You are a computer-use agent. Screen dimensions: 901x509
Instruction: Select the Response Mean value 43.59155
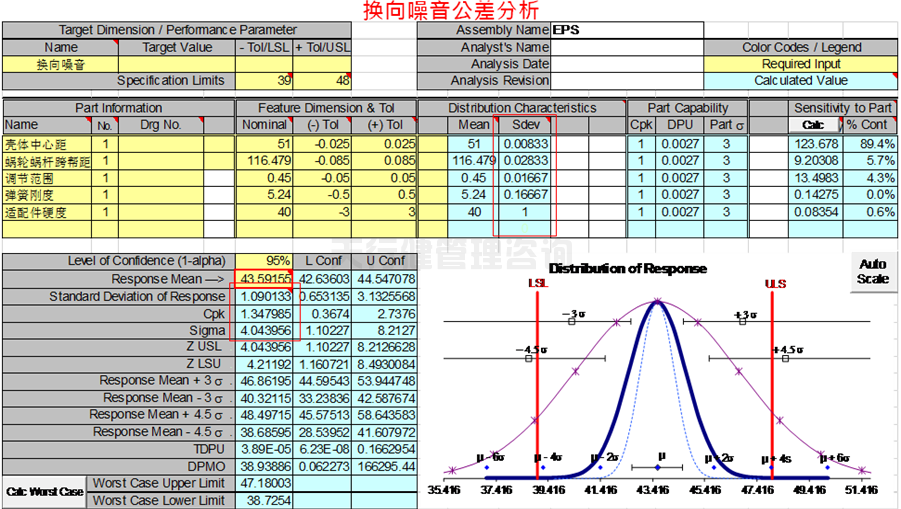click(265, 279)
